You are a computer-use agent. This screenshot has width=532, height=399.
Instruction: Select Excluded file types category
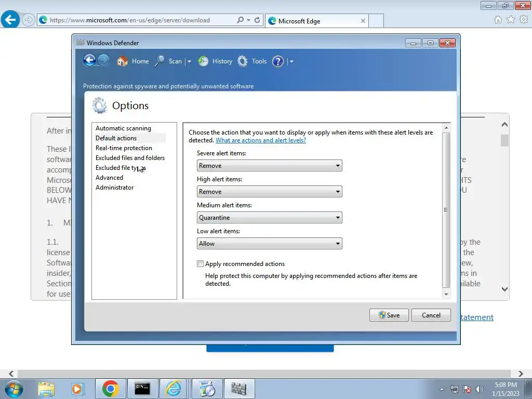click(x=121, y=168)
